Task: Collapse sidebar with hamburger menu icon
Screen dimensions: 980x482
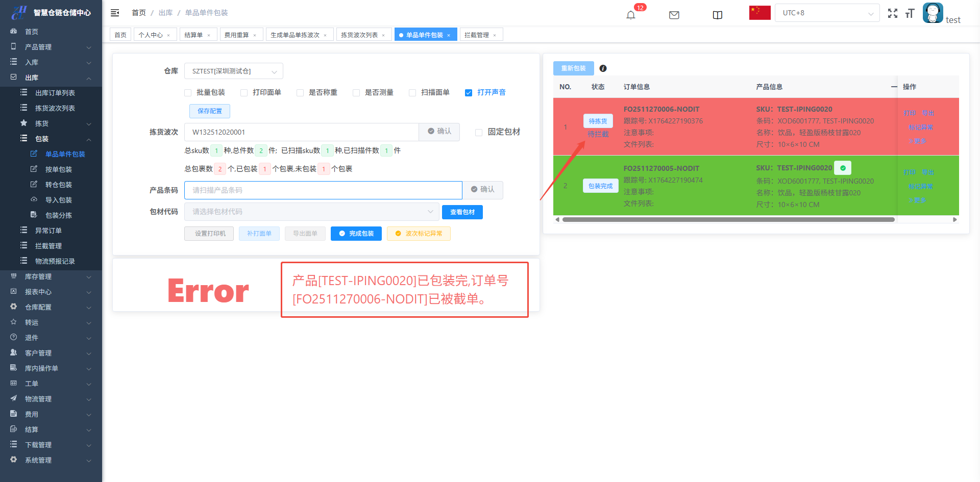Action: (115, 13)
